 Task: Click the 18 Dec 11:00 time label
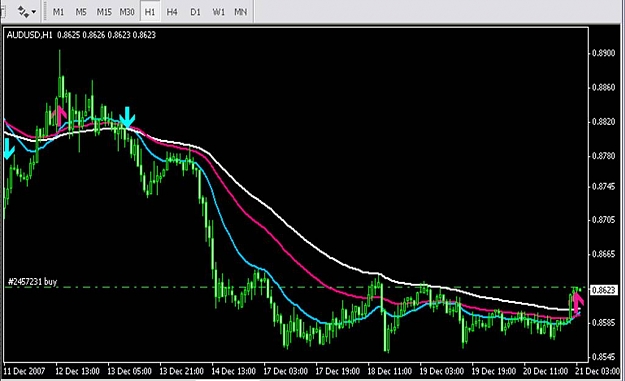click(389, 371)
